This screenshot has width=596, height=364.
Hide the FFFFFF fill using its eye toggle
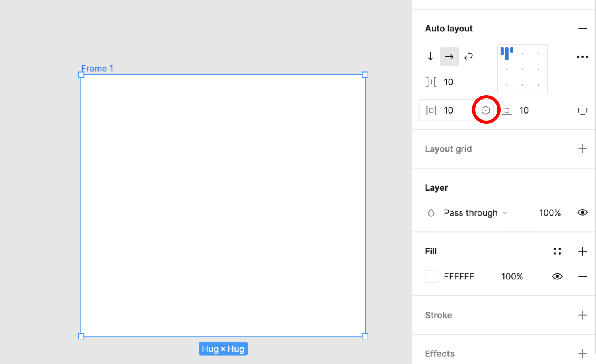point(557,276)
